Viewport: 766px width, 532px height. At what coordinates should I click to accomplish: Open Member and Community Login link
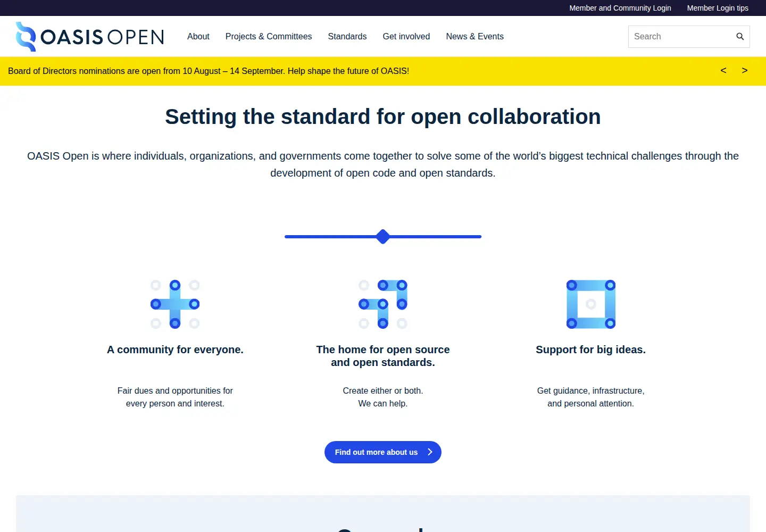(x=620, y=8)
